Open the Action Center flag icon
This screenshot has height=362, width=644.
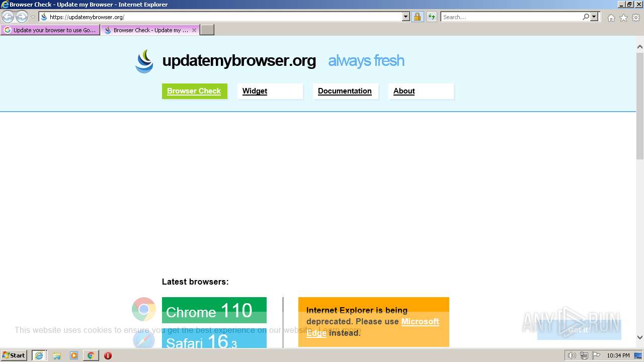coord(596,355)
